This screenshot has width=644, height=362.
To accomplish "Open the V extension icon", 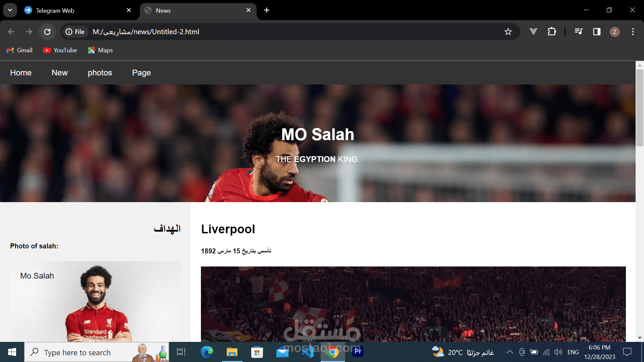I will [x=533, y=32].
